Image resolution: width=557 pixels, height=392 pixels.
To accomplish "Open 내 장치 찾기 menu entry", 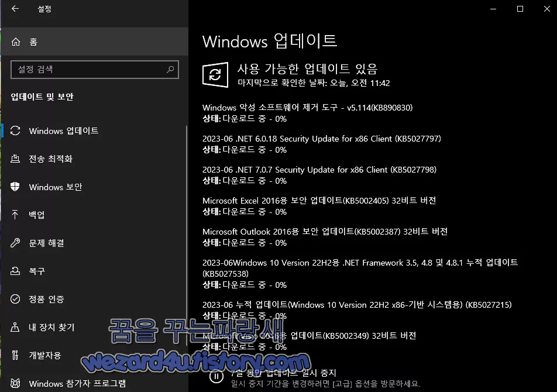I will 94,327.
